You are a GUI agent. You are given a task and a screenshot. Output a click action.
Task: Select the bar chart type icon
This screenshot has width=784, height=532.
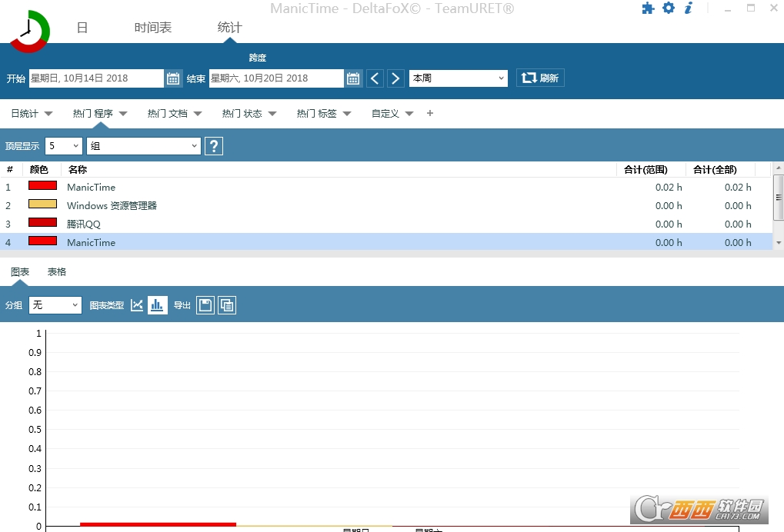point(157,304)
